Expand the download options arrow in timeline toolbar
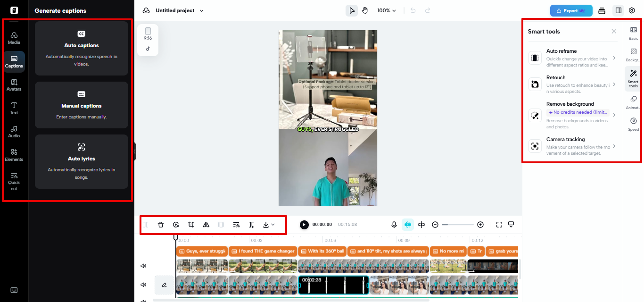This screenshot has width=644, height=302. click(272, 225)
